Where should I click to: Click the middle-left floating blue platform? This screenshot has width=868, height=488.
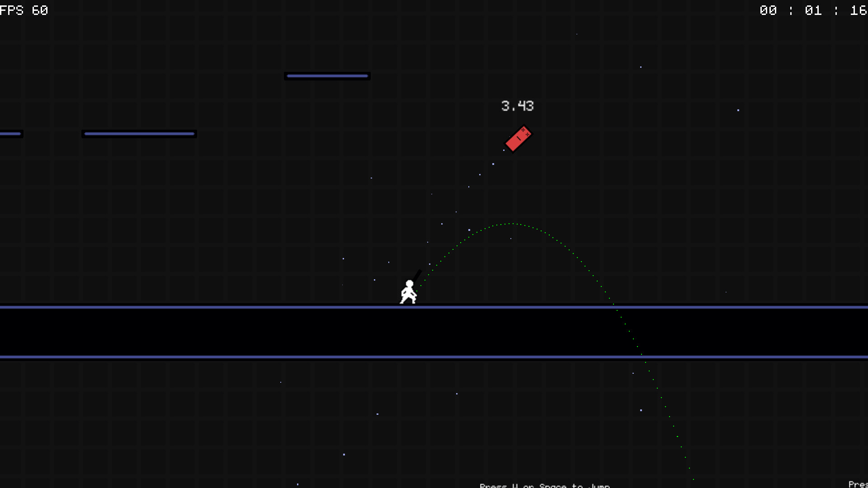coord(139,134)
